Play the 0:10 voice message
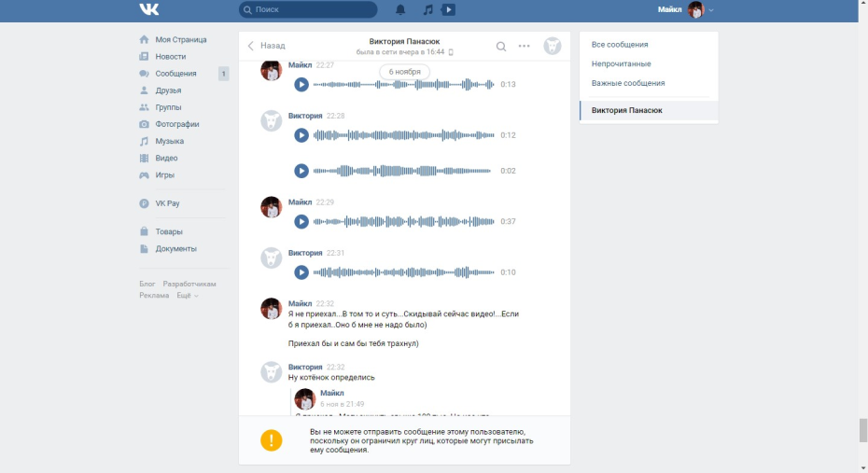Viewport: 868px width, 473px height. 301,272
